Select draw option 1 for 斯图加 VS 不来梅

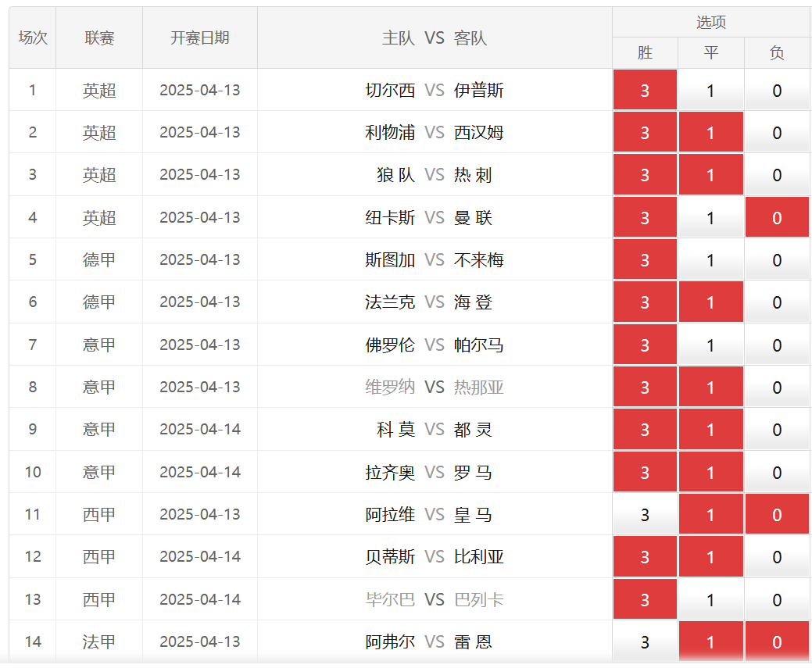(x=710, y=260)
